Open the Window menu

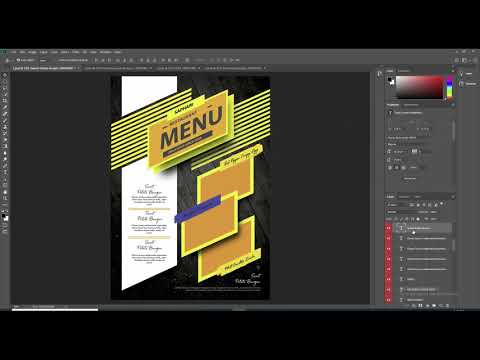106,52
